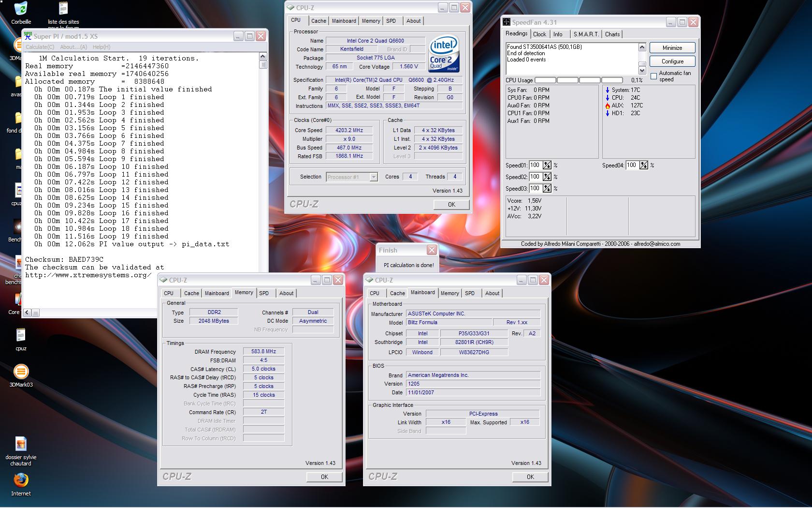
Task: Click 'Blitz Formula' model field
Action: click(x=449, y=323)
